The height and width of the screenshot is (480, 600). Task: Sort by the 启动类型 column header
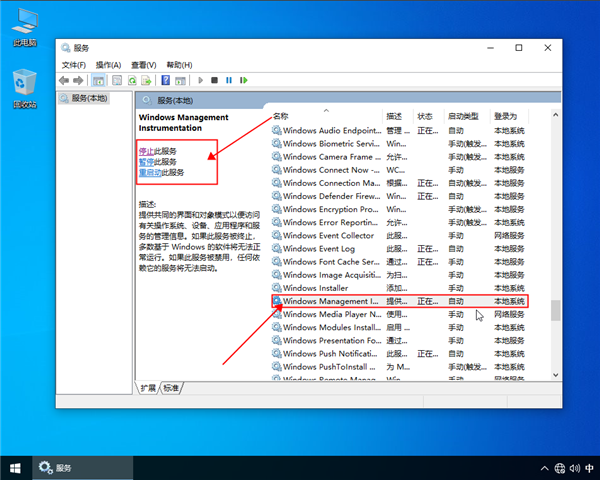pos(462,116)
